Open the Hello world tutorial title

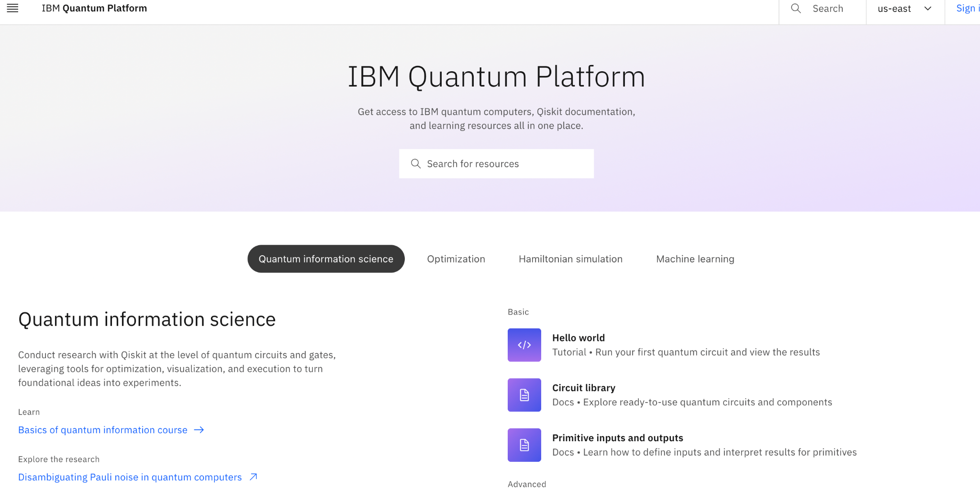579,338
